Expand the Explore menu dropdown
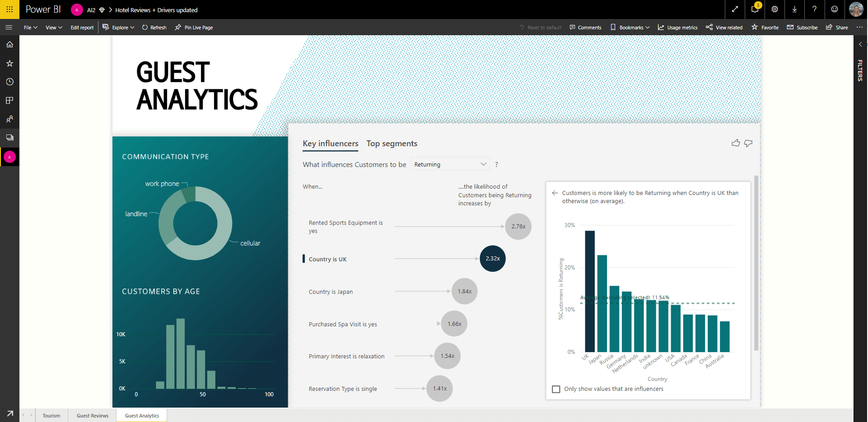This screenshot has height=422, width=868. [118, 28]
